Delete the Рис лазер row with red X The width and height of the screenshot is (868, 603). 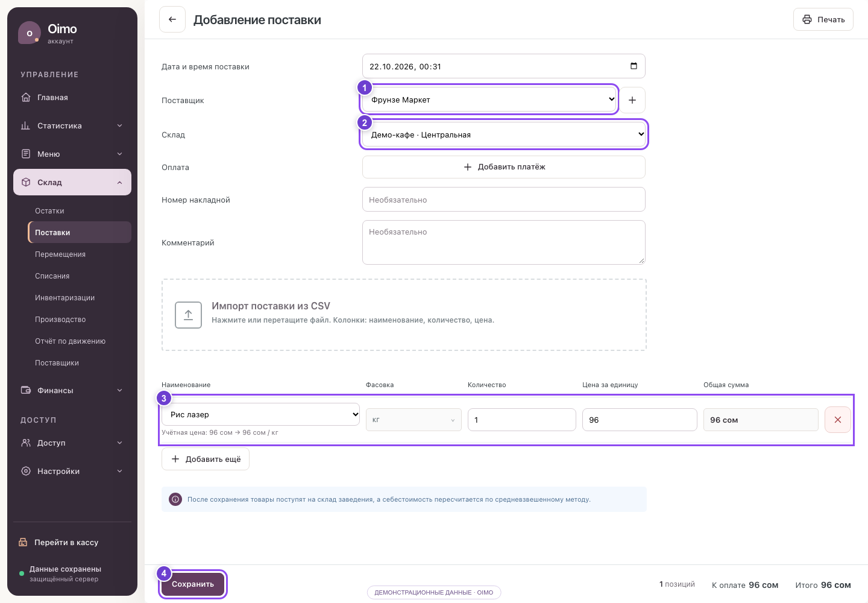pyautogui.click(x=837, y=420)
